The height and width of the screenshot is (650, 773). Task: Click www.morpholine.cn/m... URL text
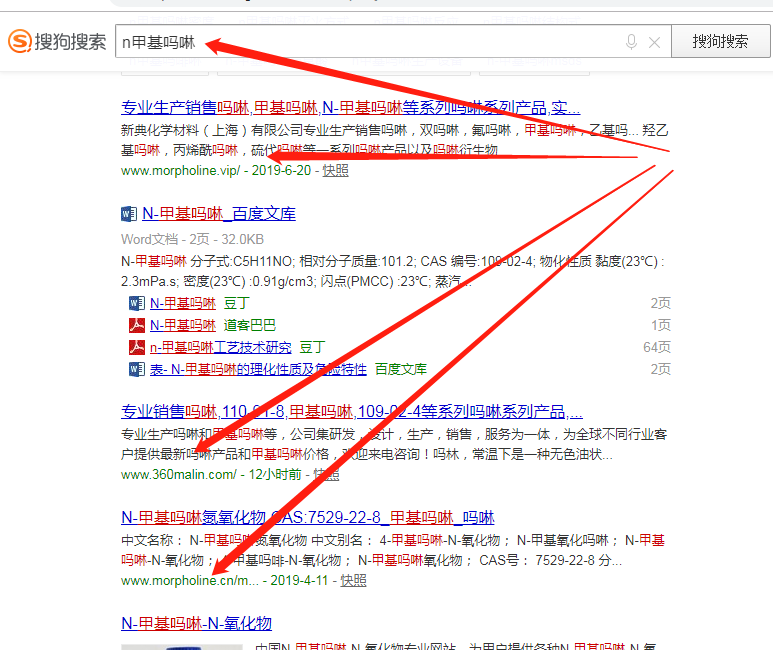pyautogui.click(x=190, y=580)
